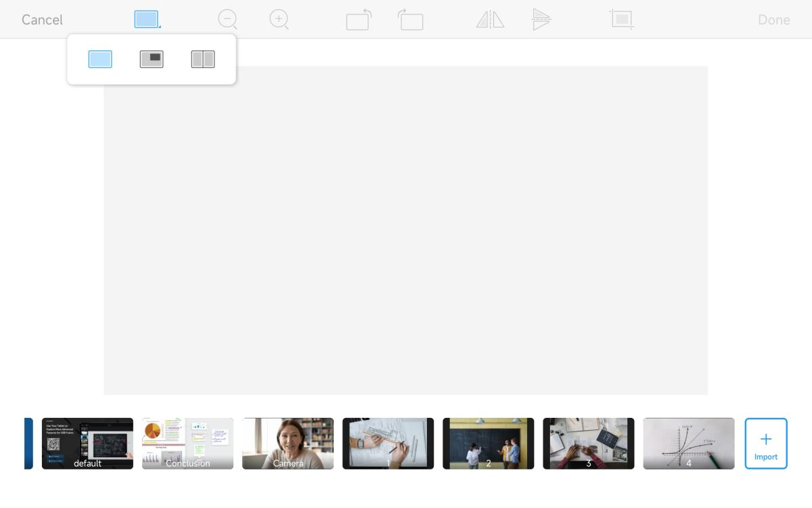Click the zoom in magnifier icon
Viewport: 812px width, 508px height.
click(279, 19)
